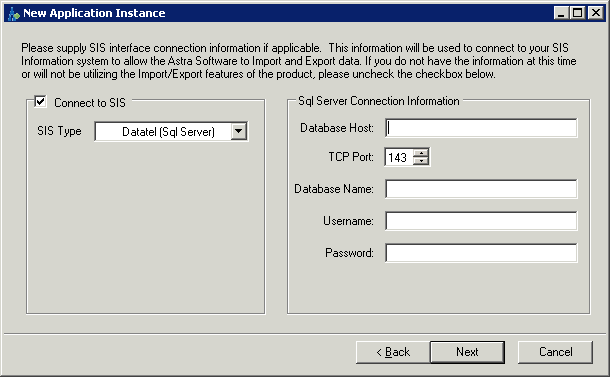Select the Password input box
This screenshot has height=377, width=610.
click(481, 253)
